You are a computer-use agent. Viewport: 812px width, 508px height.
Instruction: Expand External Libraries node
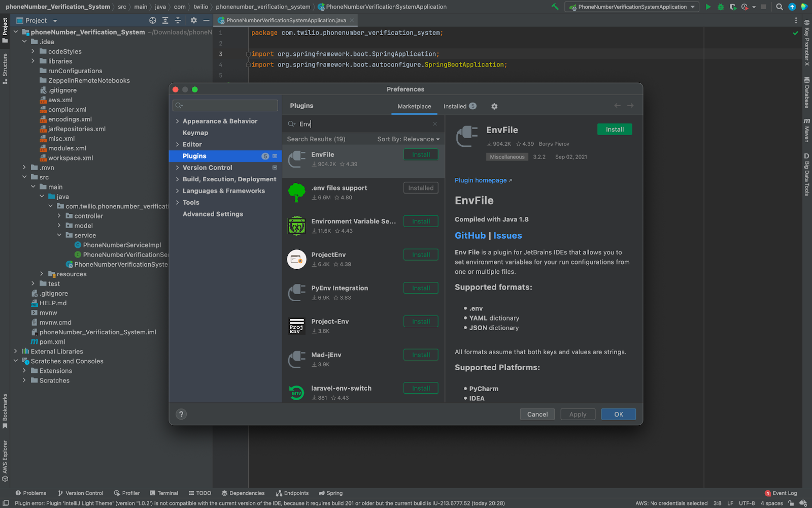tap(16, 351)
